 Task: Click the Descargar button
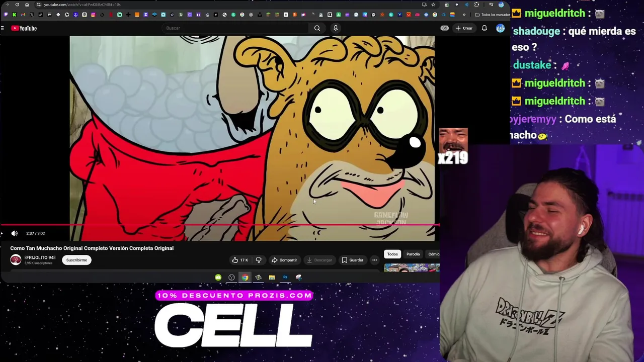pyautogui.click(x=319, y=260)
